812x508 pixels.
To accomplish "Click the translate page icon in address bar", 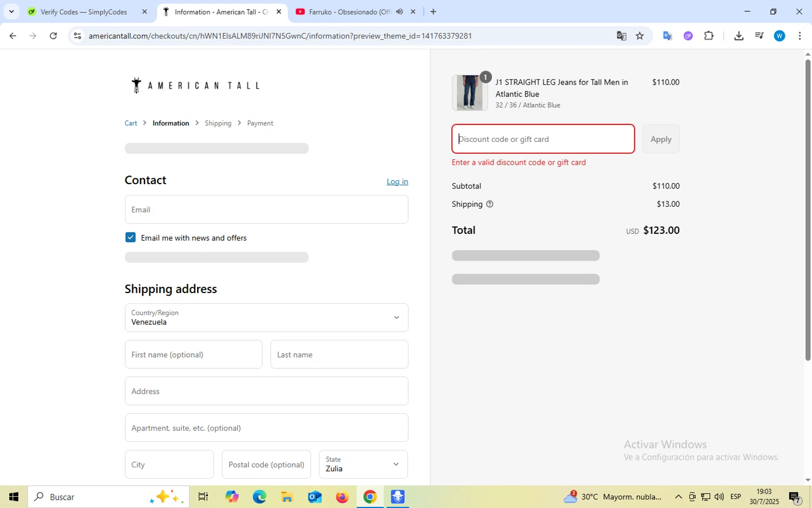I will point(621,36).
